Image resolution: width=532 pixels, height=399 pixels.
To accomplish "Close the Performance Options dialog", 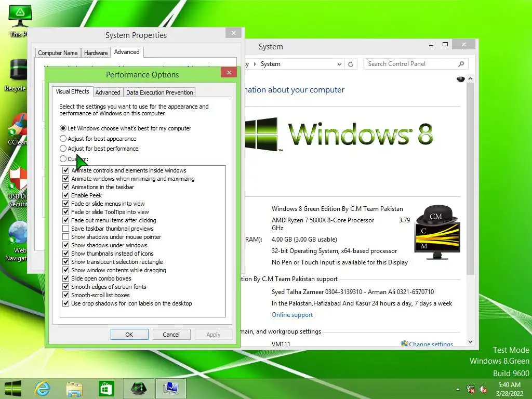I will point(229,72).
